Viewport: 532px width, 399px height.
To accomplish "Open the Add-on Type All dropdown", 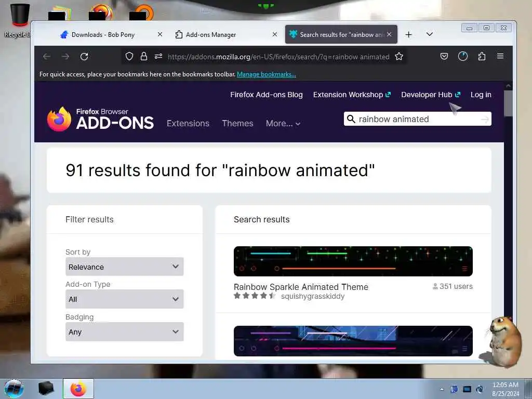I will (x=125, y=299).
